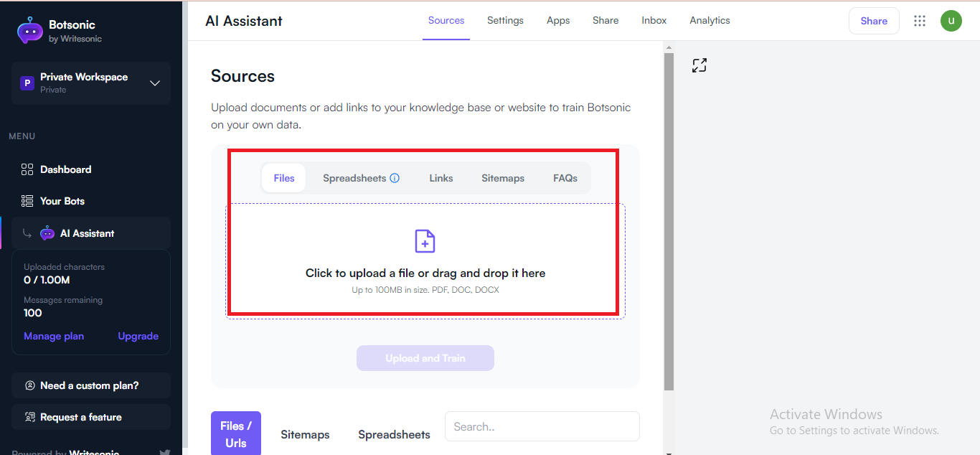Open the apps grid icon
The height and width of the screenshot is (455, 980).
tap(920, 21)
